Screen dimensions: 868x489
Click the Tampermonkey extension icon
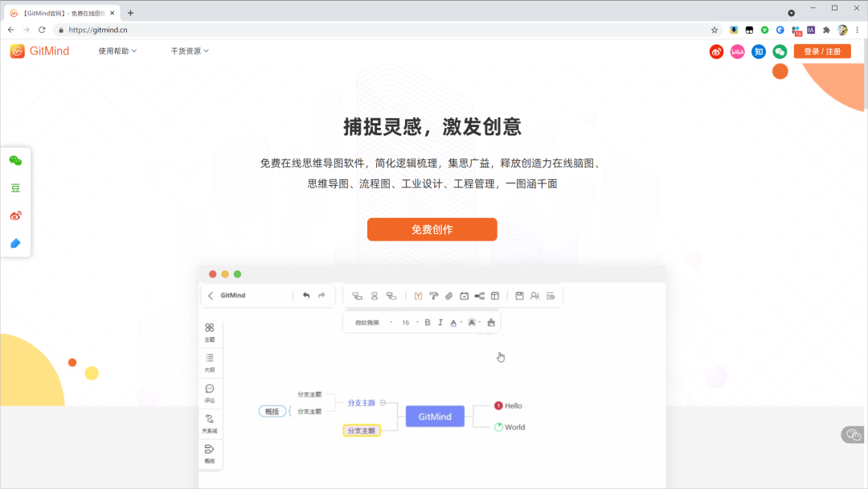click(x=749, y=30)
